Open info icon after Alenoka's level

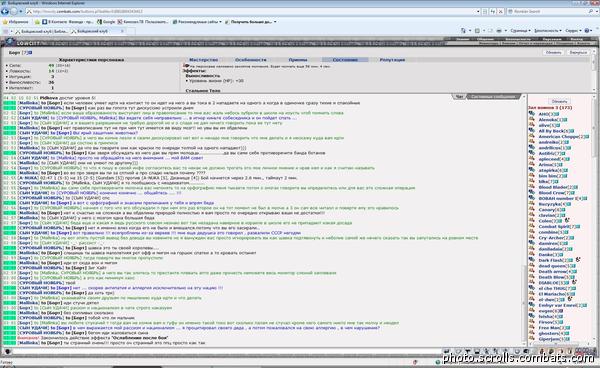pyautogui.click(x=565, y=120)
